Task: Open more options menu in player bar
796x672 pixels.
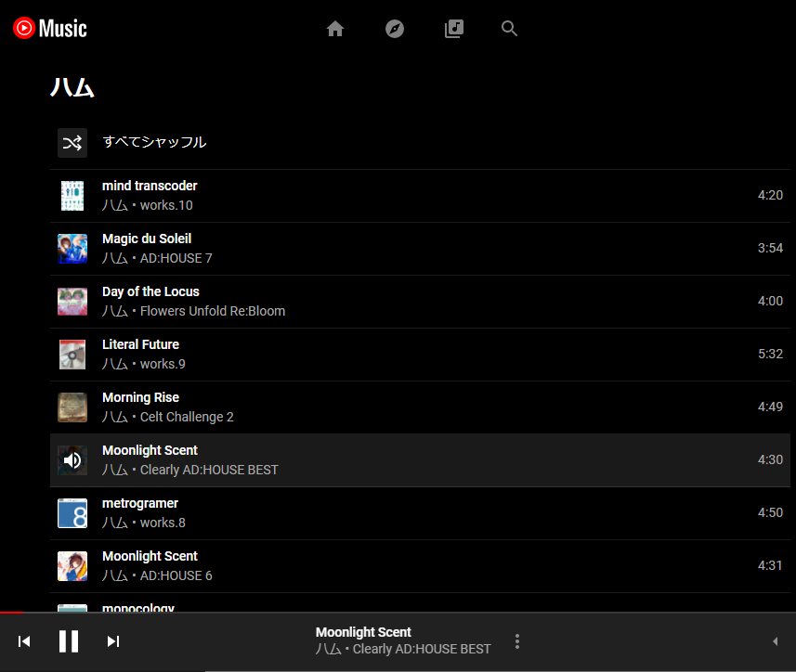Action: click(x=517, y=641)
